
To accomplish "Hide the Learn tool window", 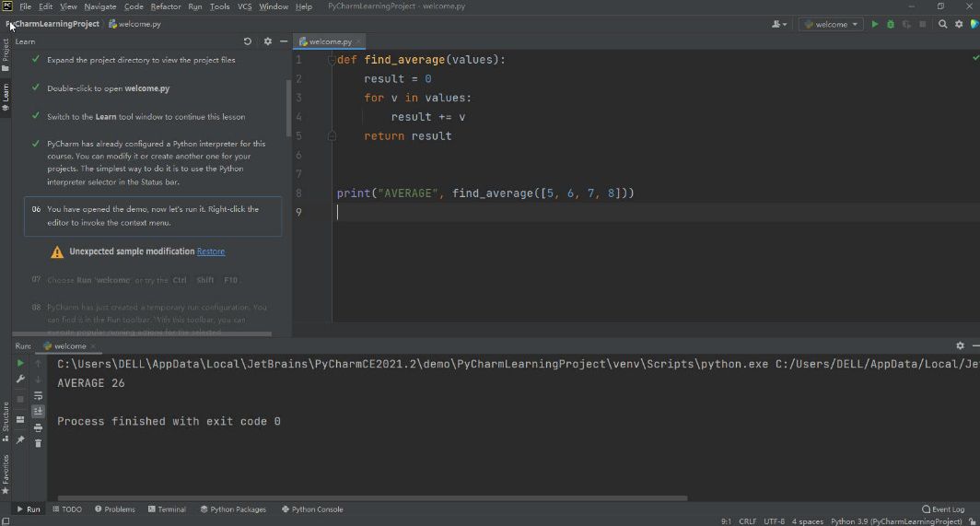I will [x=284, y=41].
